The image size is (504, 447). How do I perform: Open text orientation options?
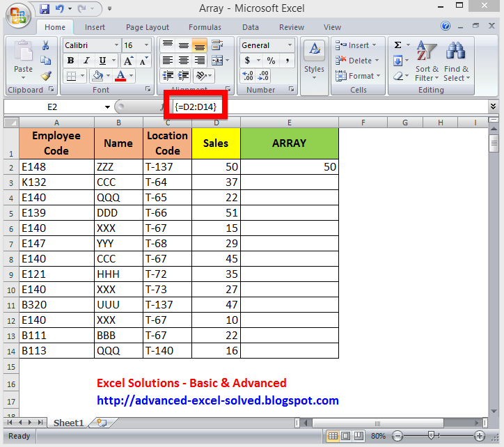coord(201,76)
